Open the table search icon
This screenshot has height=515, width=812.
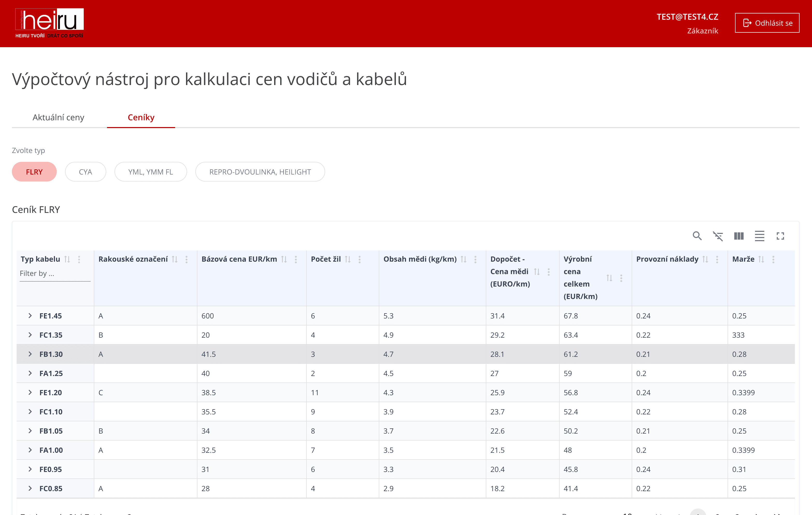(x=697, y=236)
